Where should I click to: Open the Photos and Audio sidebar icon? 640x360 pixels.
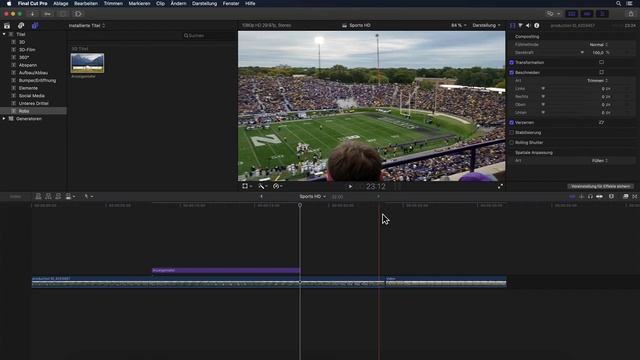21,26
